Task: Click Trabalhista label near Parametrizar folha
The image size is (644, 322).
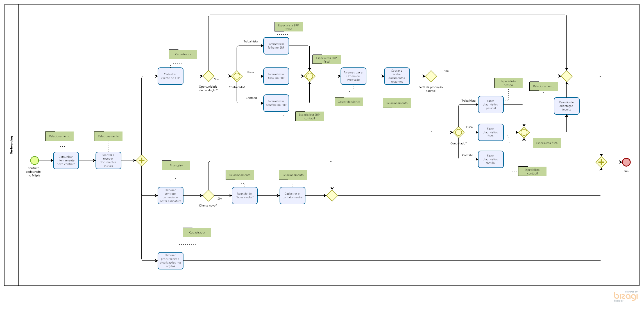Action: click(251, 41)
